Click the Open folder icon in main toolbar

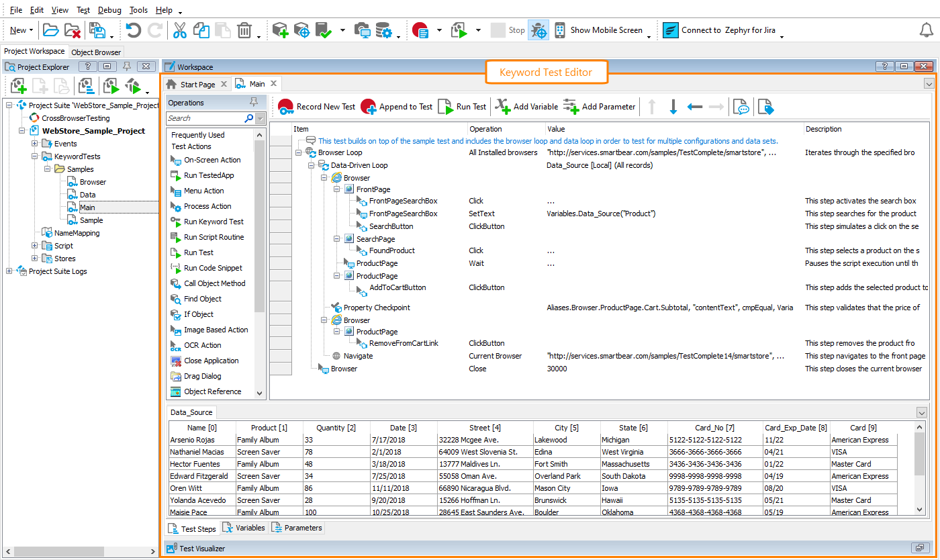[x=50, y=30]
